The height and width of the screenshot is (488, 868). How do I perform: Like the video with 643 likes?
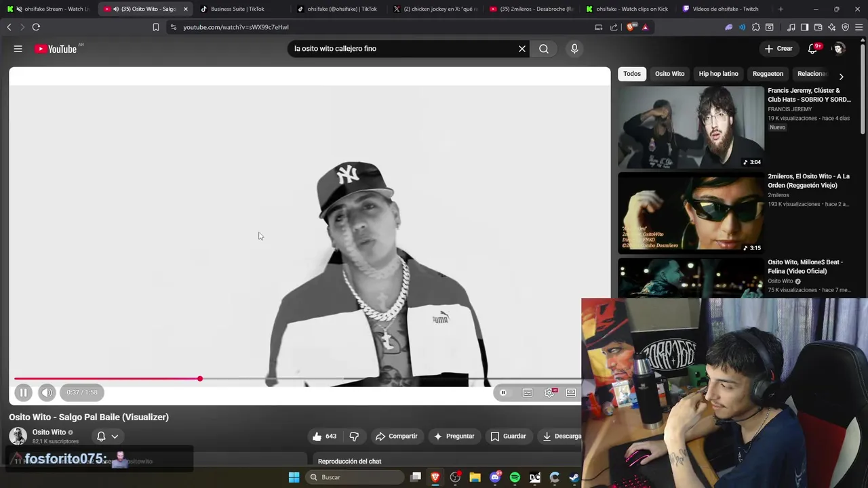click(324, 436)
